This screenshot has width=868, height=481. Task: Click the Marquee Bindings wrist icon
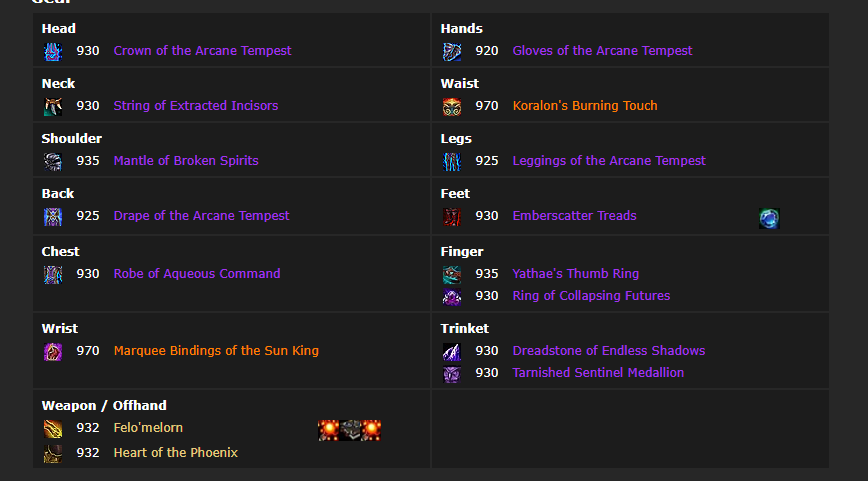[53, 351]
